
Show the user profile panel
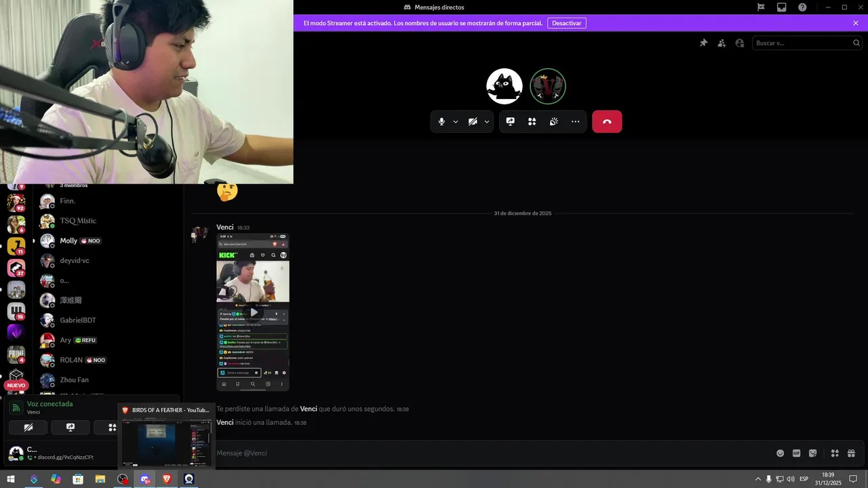click(740, 43)
